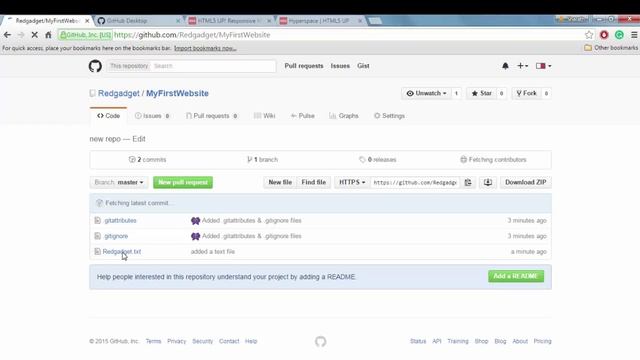
Task: Switch to the Issues tab
Action: pos(152,116)
